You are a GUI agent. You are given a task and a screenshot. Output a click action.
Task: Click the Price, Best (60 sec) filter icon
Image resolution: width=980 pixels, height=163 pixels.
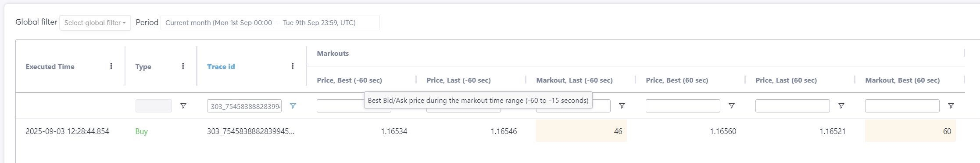pyautogui.click(x=731, y=106)
